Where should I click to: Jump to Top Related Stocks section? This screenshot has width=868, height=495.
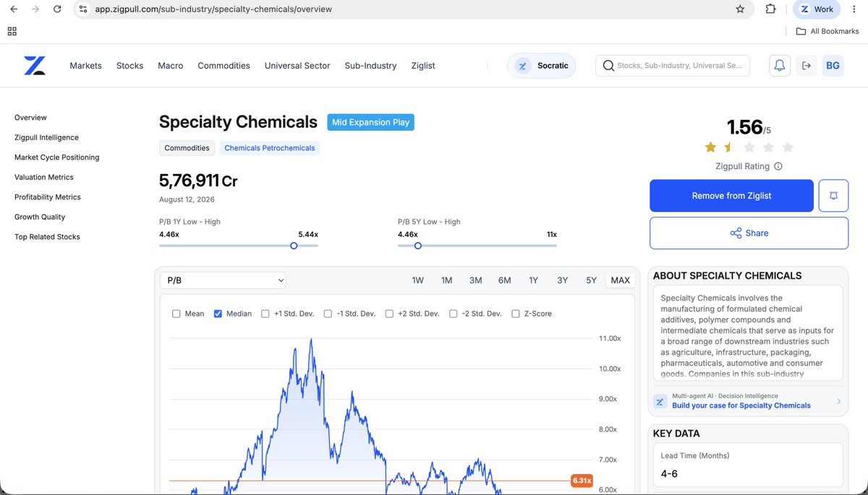pos(47,237)
